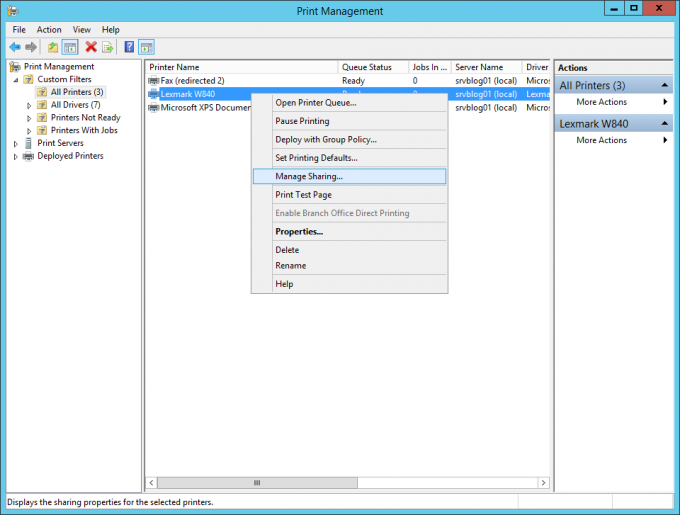Click the Up one level folder icon
Image resolution: width=680 pixels, height=515 pixels.
point(53,47)
